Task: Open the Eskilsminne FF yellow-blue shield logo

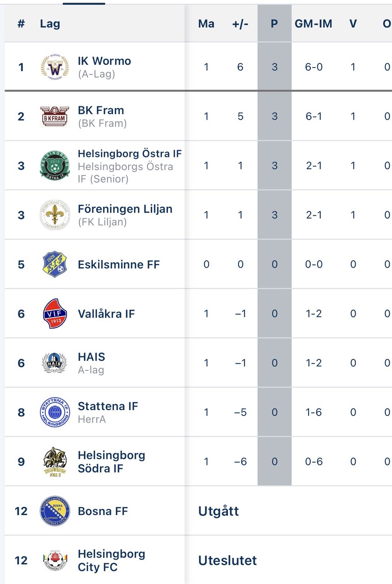Action: (x=55, y=264)
